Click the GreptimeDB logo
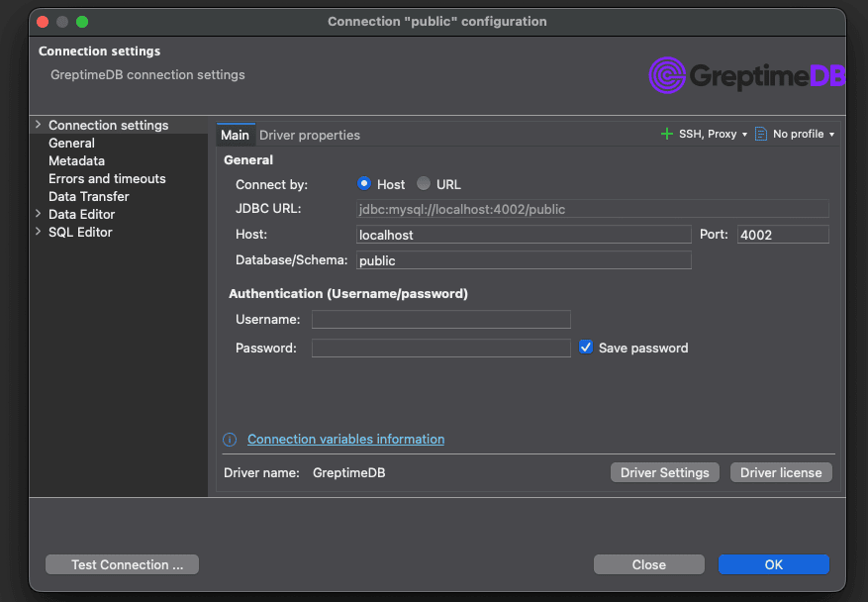 click(747, 75)
